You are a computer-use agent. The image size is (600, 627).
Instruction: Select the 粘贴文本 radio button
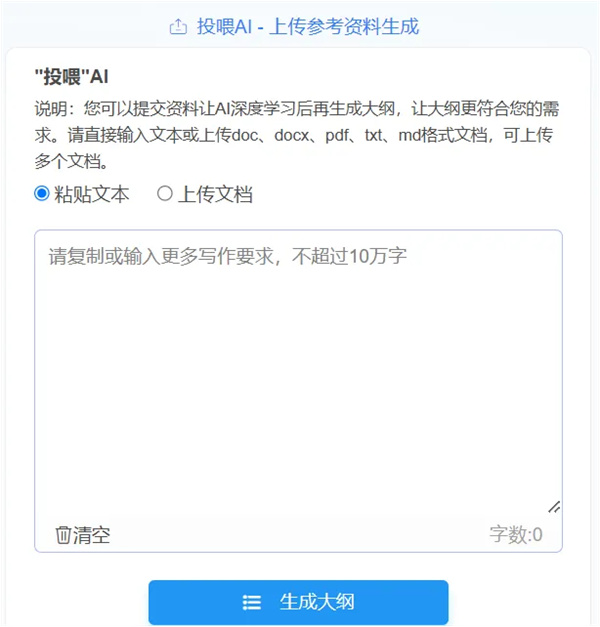point(42,194)
